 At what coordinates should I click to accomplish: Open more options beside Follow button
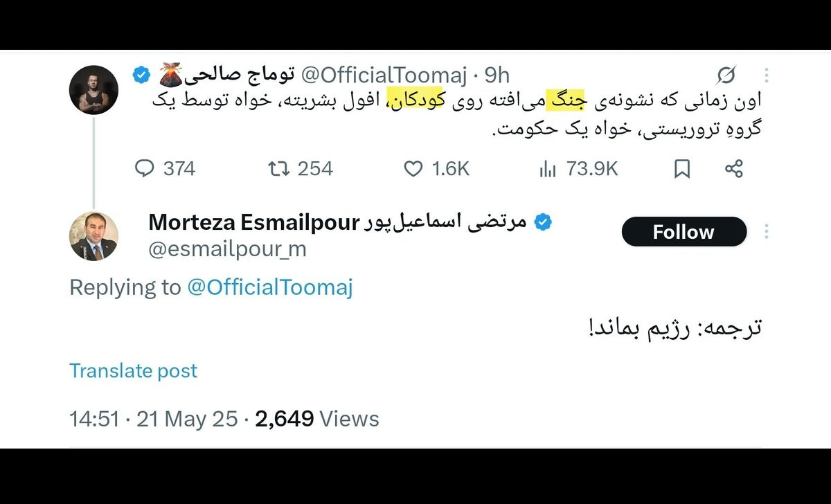tap(767, 231)
